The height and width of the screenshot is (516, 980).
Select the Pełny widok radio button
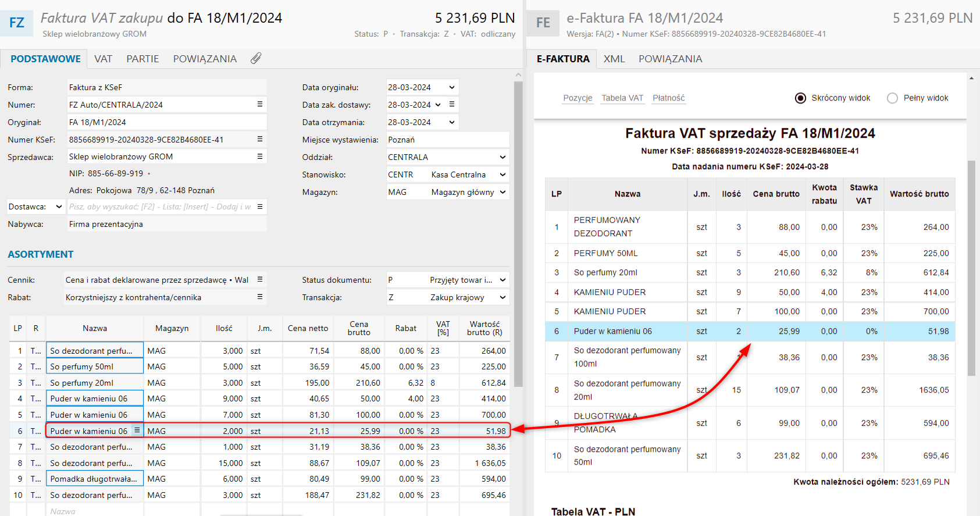tap(892, 98)
